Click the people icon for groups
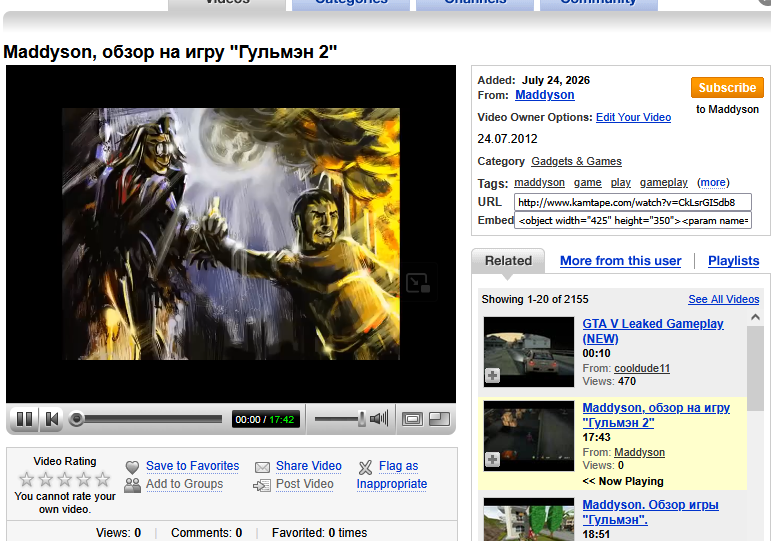 [x=132, y=485]
